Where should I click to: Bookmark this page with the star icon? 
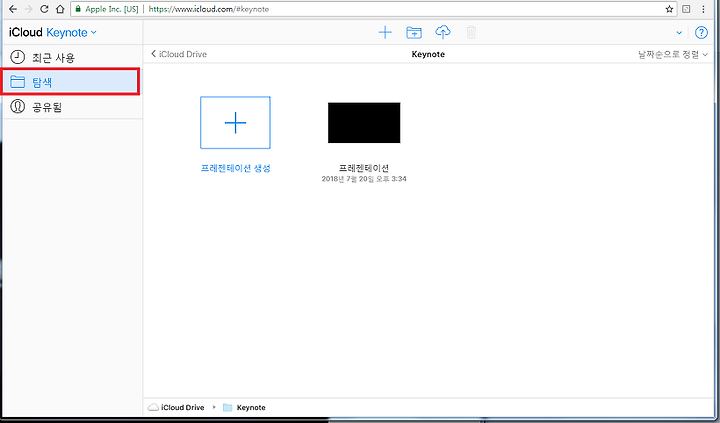click(x=669, y=9)
